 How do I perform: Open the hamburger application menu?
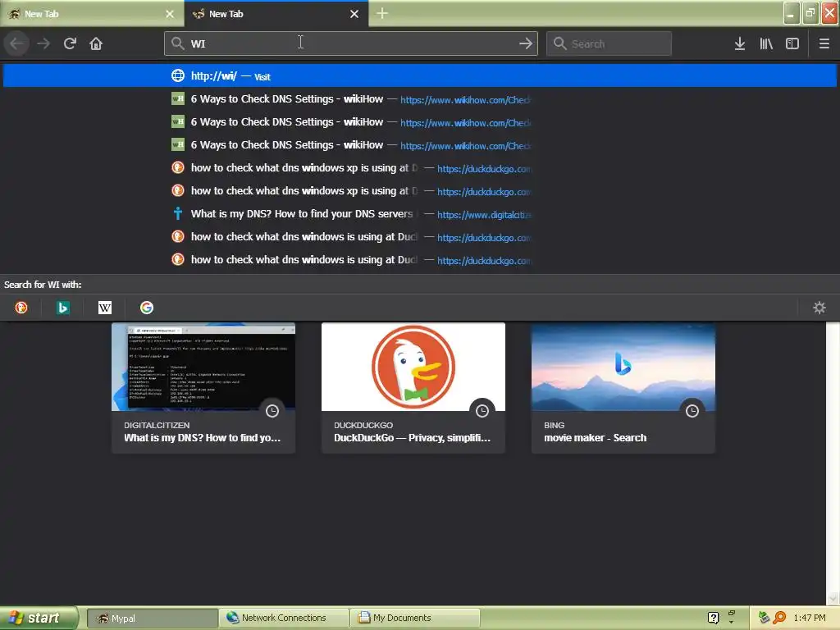[824, 43]
